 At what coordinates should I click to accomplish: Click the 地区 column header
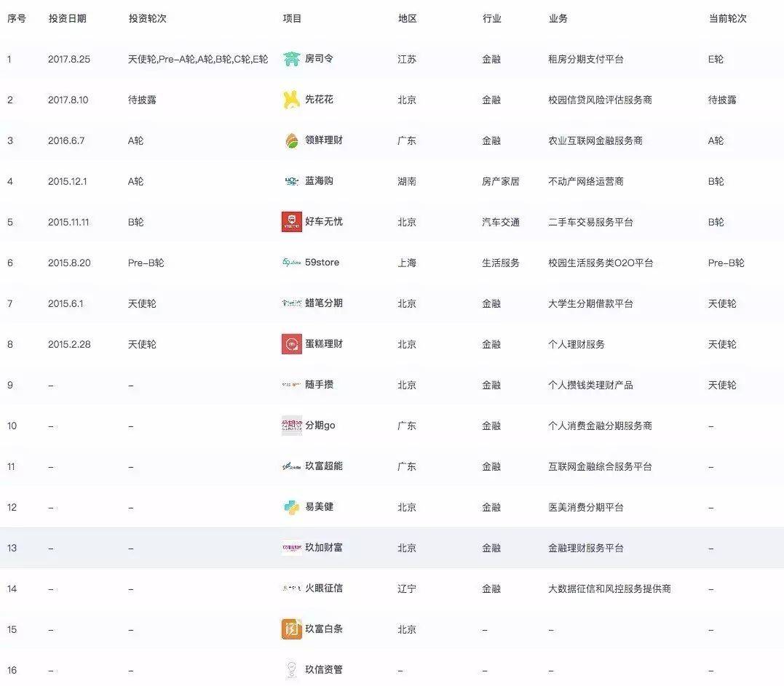point(408,18)
